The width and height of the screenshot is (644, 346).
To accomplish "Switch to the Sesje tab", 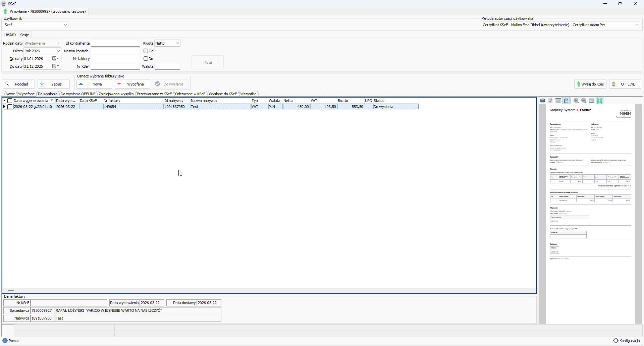I will point(24,35).
